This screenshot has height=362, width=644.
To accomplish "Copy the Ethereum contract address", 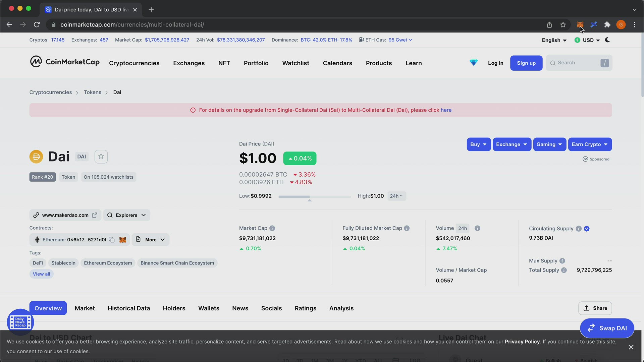I will [x=112, y=240].
